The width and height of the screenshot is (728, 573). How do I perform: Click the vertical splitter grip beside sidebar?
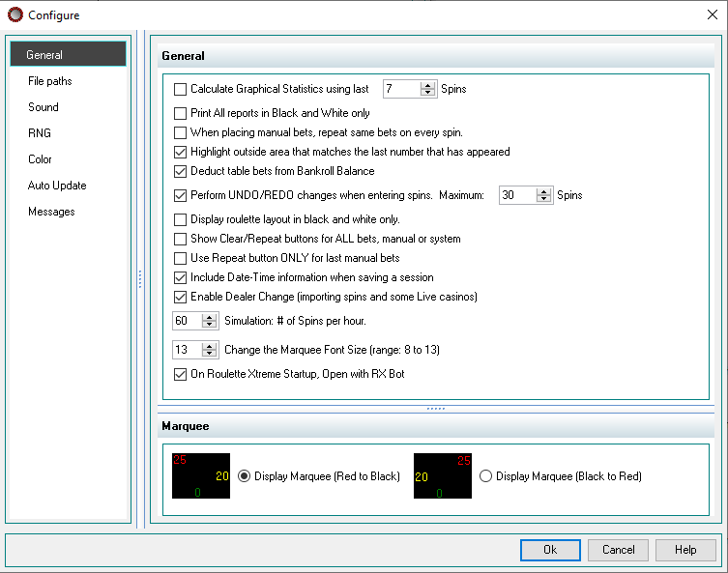[x=140, y=279]
